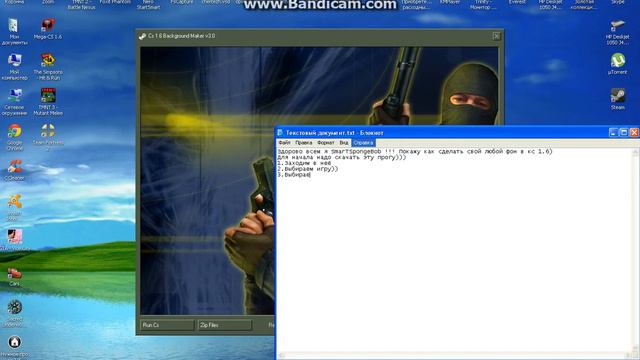Viewport: 640px width, 360px height.
Task: Click the Notepad horizontal scrollbar left arrow
Action: [281, 356]
